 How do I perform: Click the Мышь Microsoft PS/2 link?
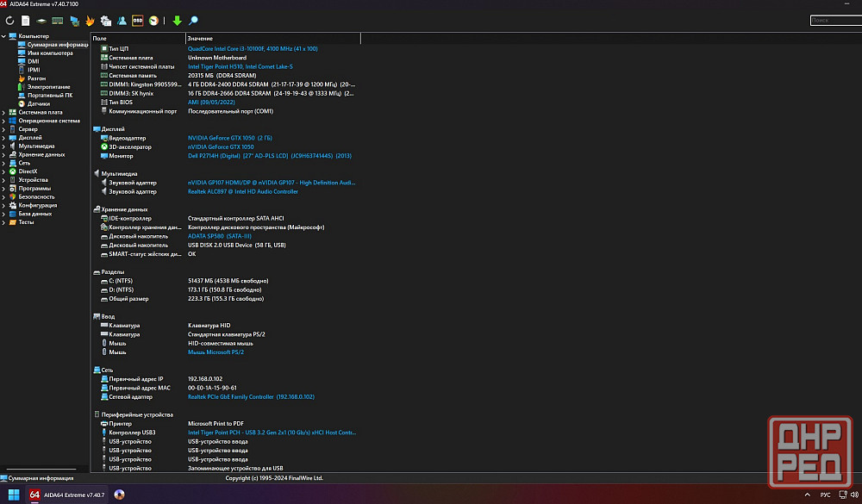(x=215, y=352)
